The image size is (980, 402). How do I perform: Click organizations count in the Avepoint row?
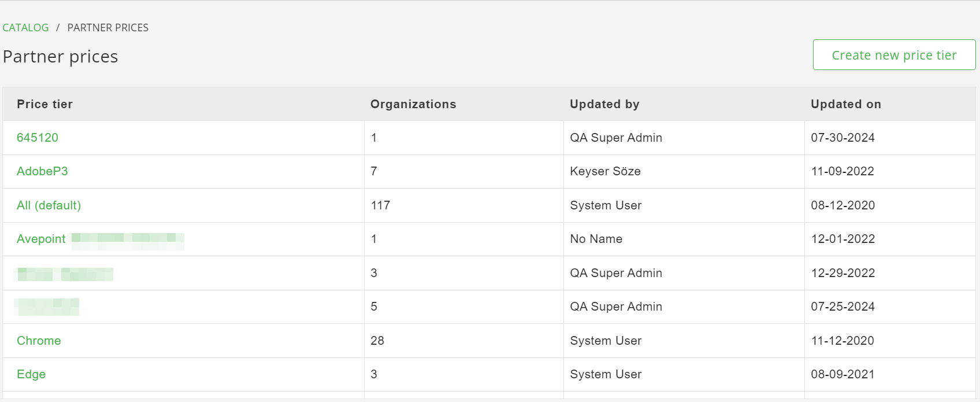tap(374, 239)
